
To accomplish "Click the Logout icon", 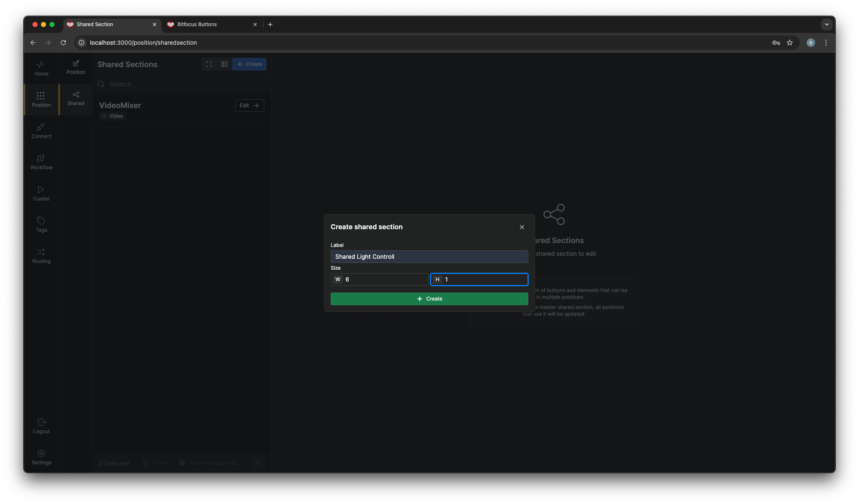I will [x=41, y=422].
